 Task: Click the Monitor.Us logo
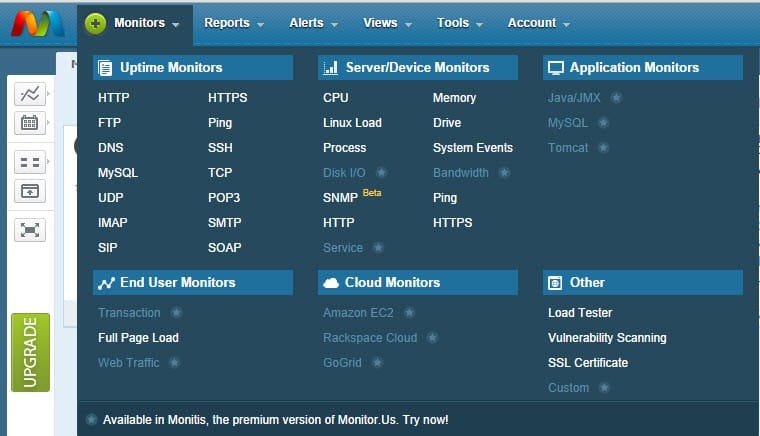click(38, 24)
